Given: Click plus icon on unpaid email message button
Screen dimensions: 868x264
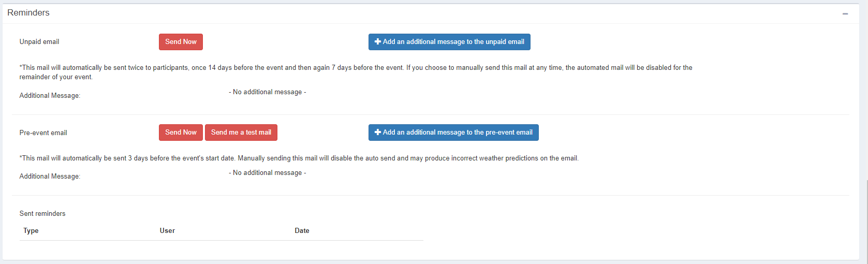Looking at the screenshot, I should (378, 42).
